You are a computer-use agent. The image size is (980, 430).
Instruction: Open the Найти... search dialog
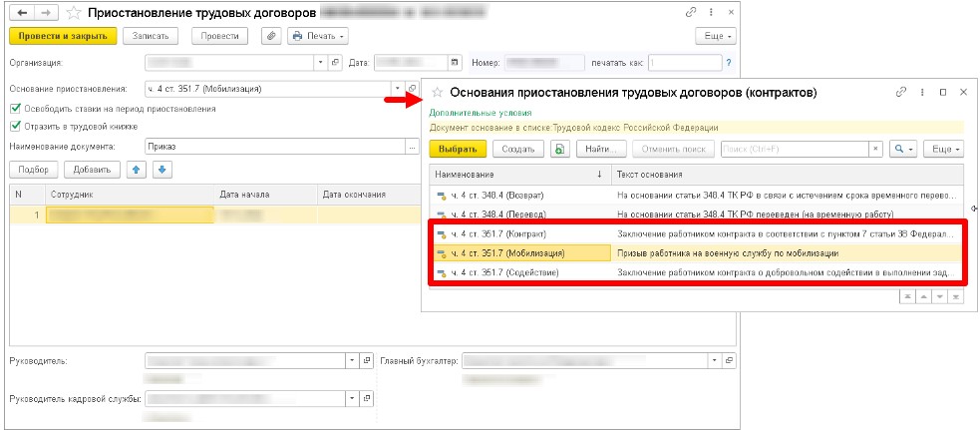pos(601,149)
